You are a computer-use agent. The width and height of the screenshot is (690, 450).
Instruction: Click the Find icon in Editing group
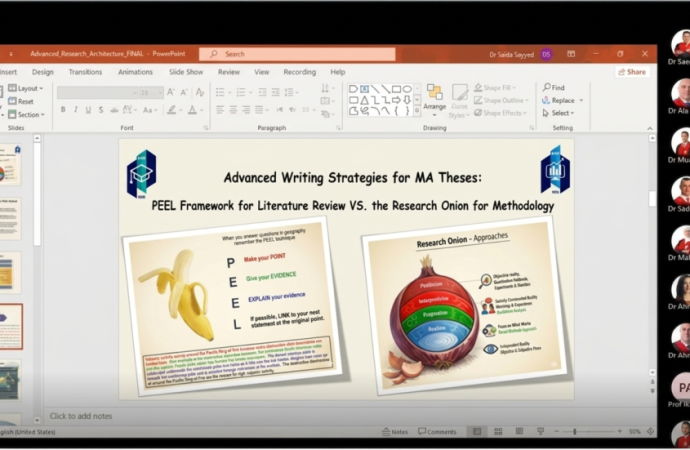click(547, 88)
